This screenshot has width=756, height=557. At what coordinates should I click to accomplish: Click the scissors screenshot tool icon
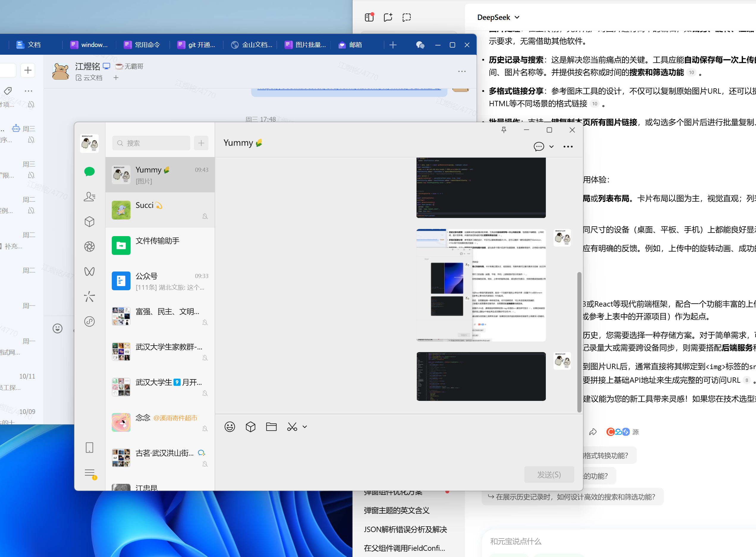[292, 427]
